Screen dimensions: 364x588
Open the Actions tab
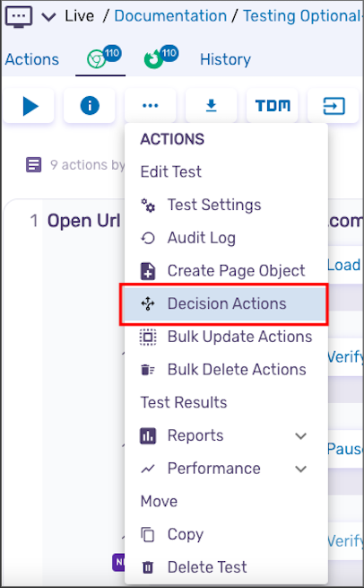coord(32,59)
